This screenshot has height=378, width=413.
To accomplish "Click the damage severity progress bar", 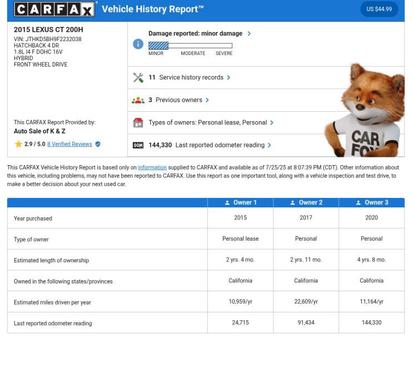I will (190, 46).
